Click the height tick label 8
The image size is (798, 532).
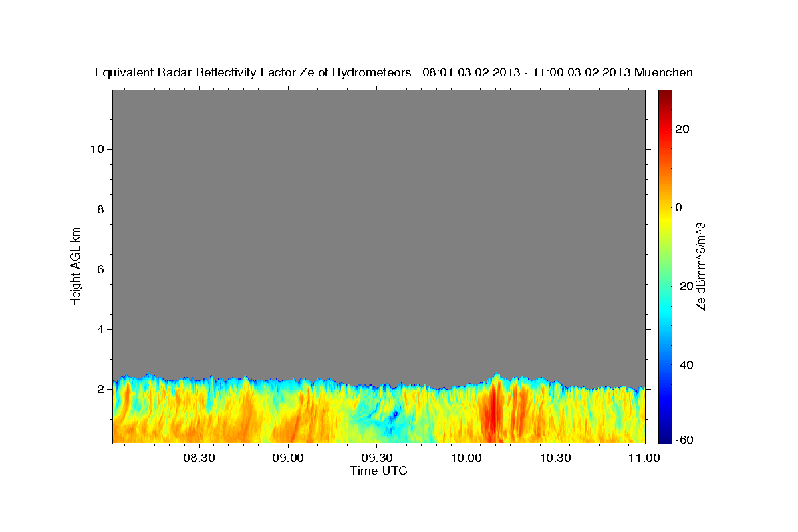pos(100,209)
